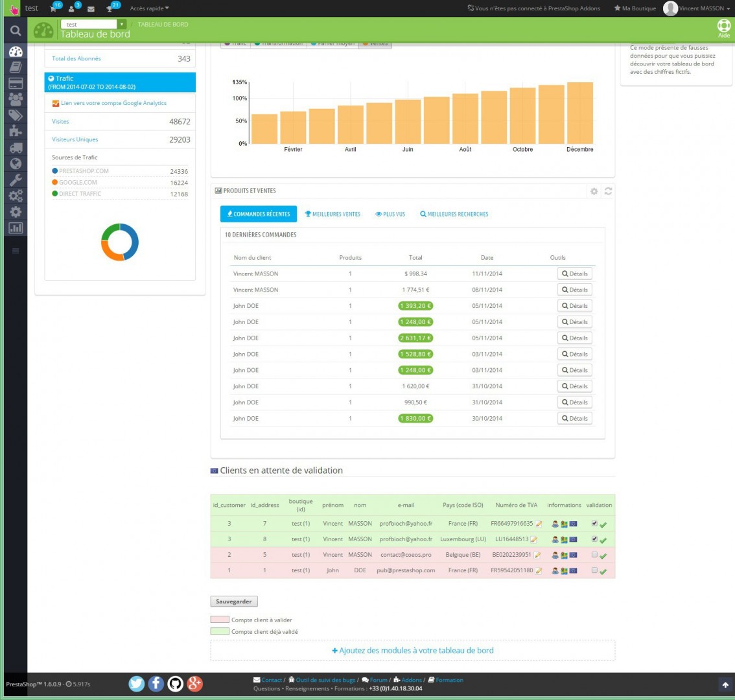Open the sidebar search icon
Screen dimensions: 735x700
(16, 30)
